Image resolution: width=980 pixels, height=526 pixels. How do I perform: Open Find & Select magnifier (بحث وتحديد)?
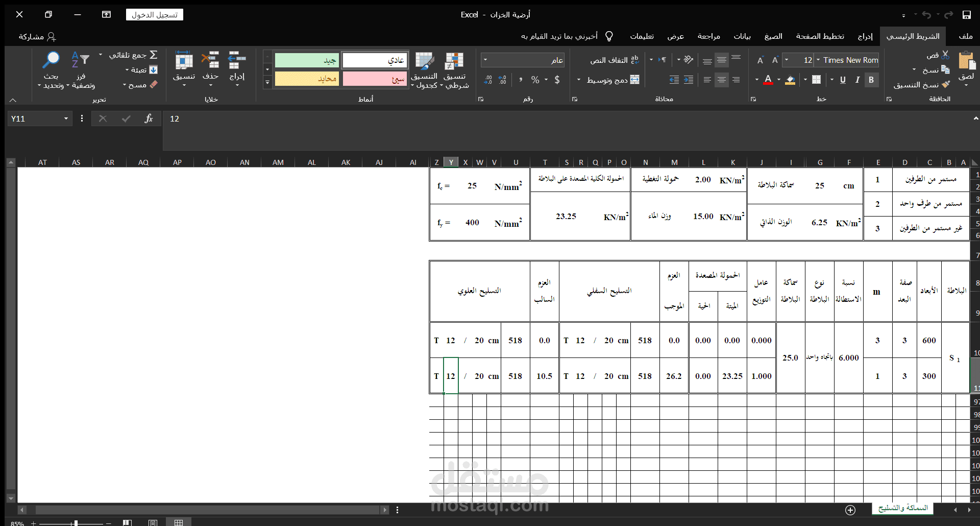coord(51,60)
